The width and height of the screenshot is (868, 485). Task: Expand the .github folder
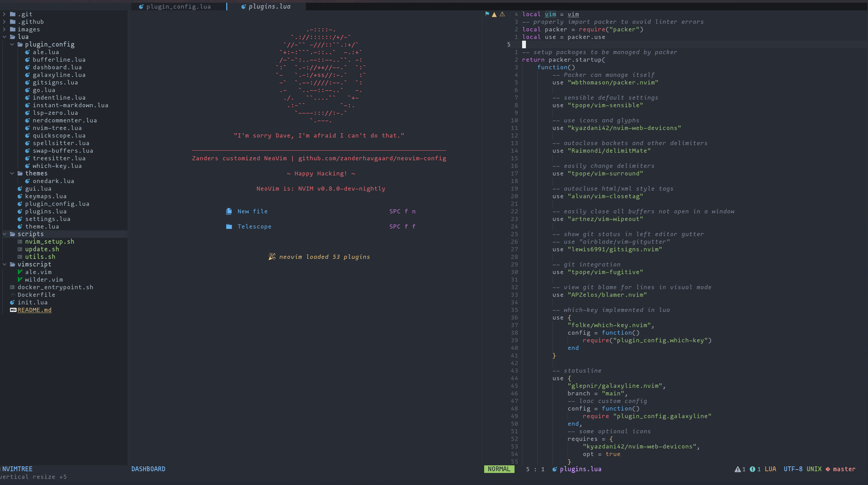pos(4,22)
